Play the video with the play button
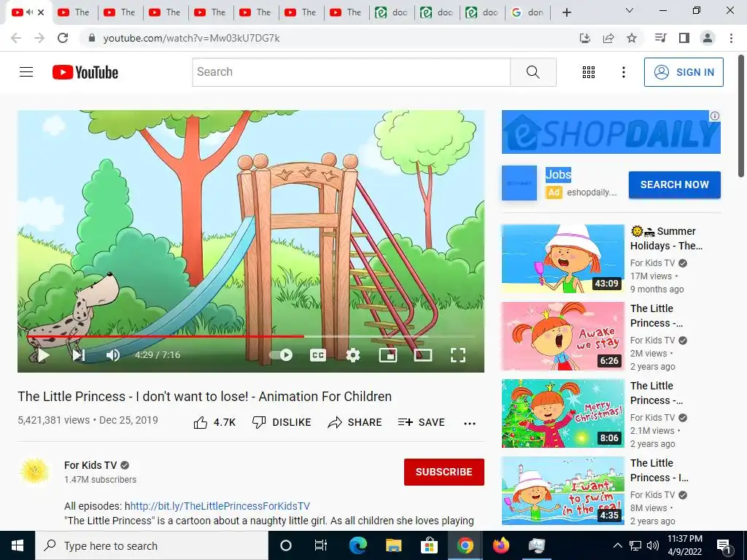Viewport: 747px width, 560px height. tap(43, 355)
